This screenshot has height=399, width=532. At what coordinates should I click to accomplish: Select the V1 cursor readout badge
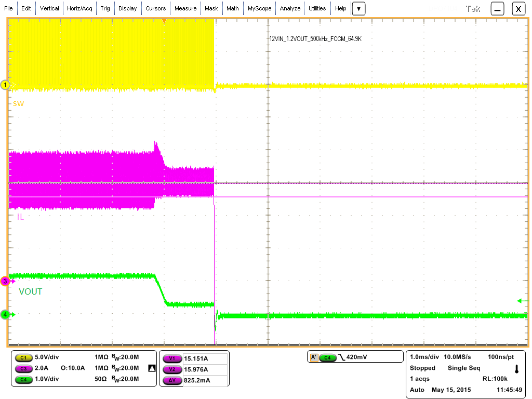tap(171, 357)
